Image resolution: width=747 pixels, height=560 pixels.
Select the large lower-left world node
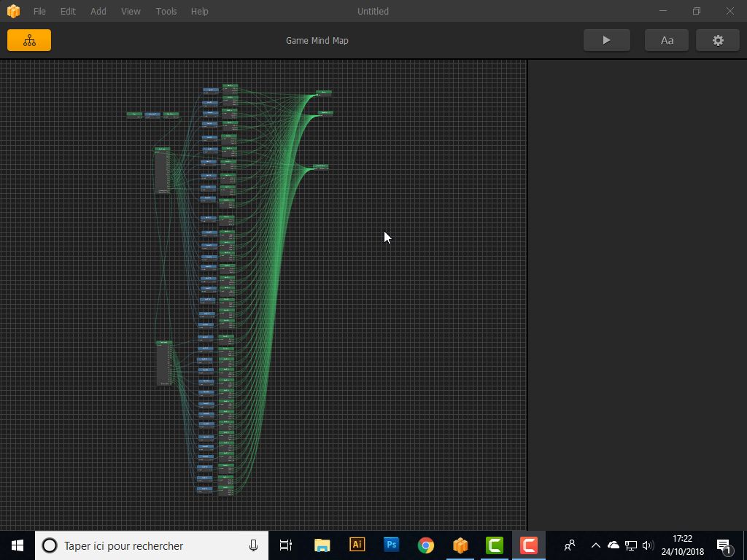pos(164,363)
